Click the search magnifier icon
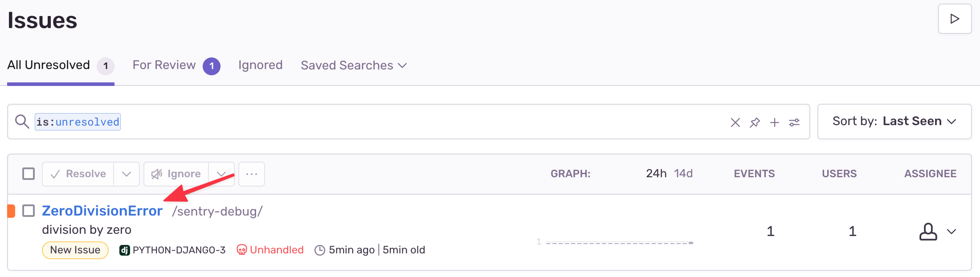This screenshot has width=980, height=277. click(x=22, y=121)
